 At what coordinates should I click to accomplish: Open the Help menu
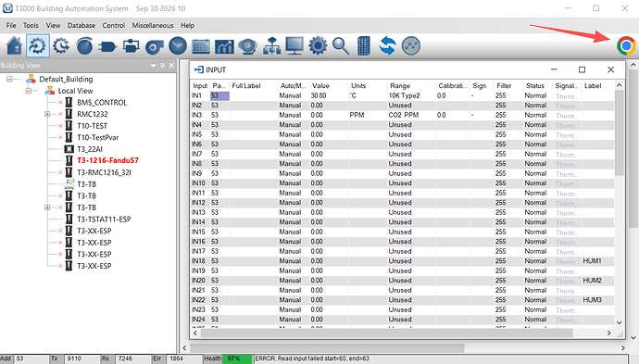(187, 25)
